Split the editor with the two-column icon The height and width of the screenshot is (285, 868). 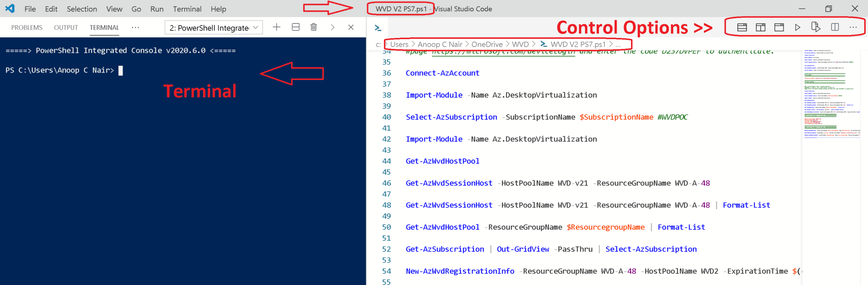tap(835, 27)
